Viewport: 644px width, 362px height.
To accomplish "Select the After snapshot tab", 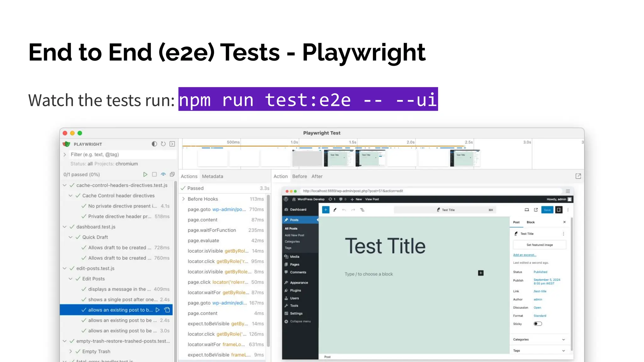I will 317,176.
